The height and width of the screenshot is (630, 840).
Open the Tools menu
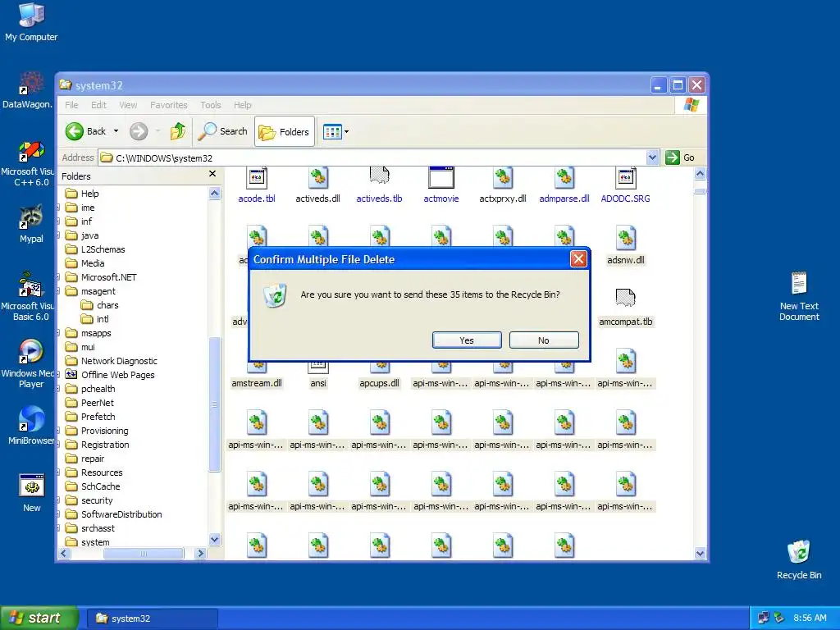pyautogui.click(x=211, y=105)
